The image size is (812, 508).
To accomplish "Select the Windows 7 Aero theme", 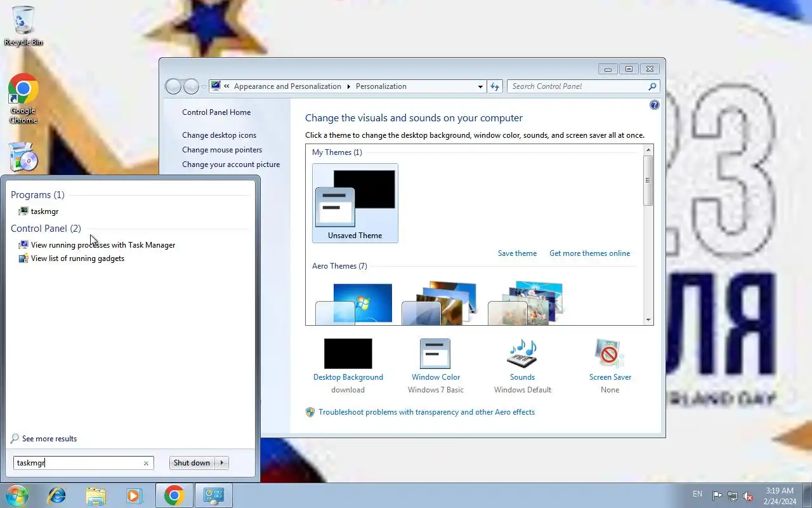I will tap(354, 304).
